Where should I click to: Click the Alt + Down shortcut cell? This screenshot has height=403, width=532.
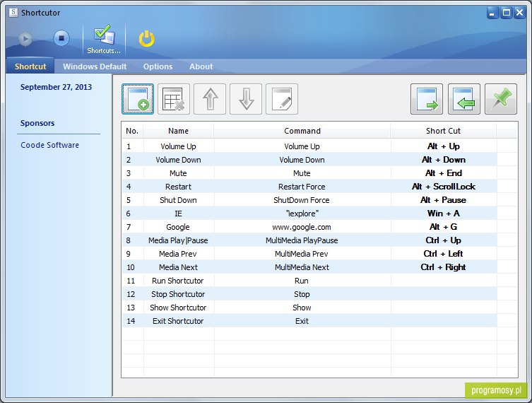pos(444,160)
